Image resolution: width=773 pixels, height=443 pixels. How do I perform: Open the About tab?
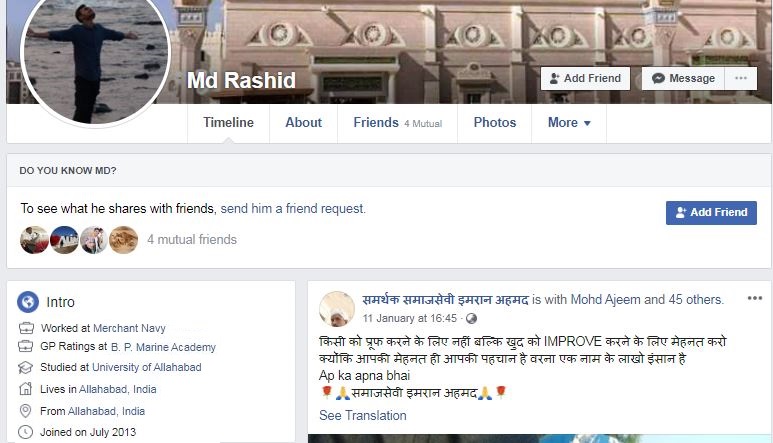[303, 123]
